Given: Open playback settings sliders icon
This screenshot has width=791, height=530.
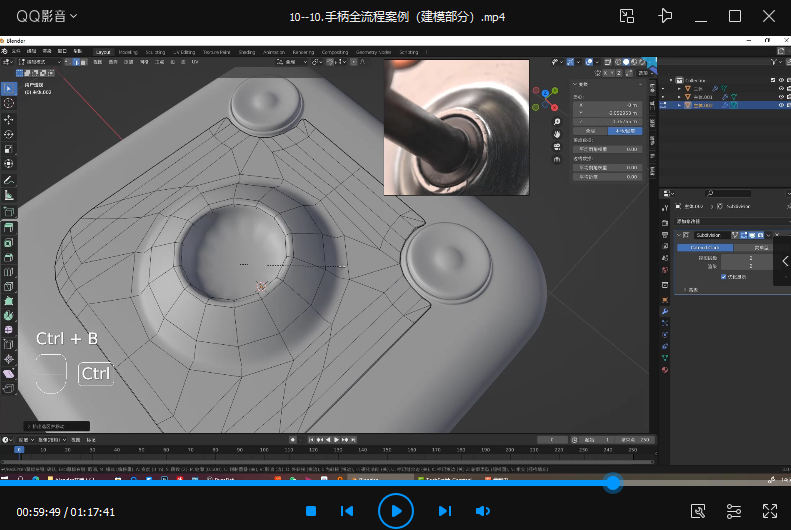Looking at the screenshot, I should (734, 511).
